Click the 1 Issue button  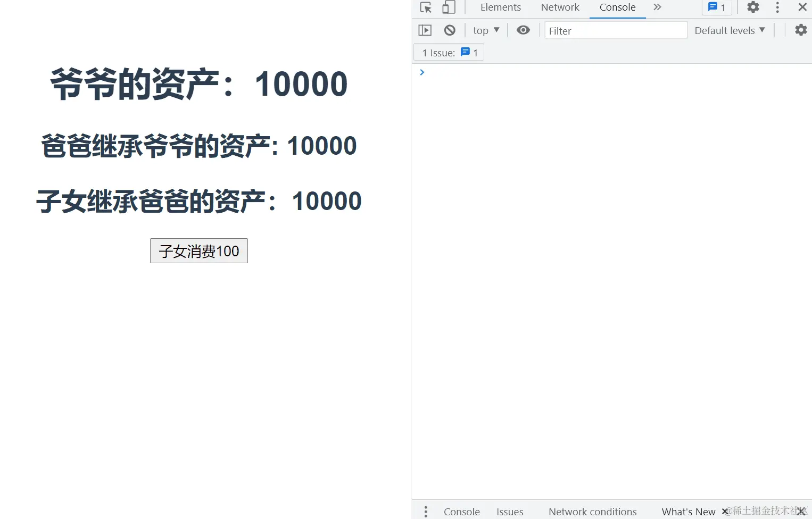coord(449,52)
